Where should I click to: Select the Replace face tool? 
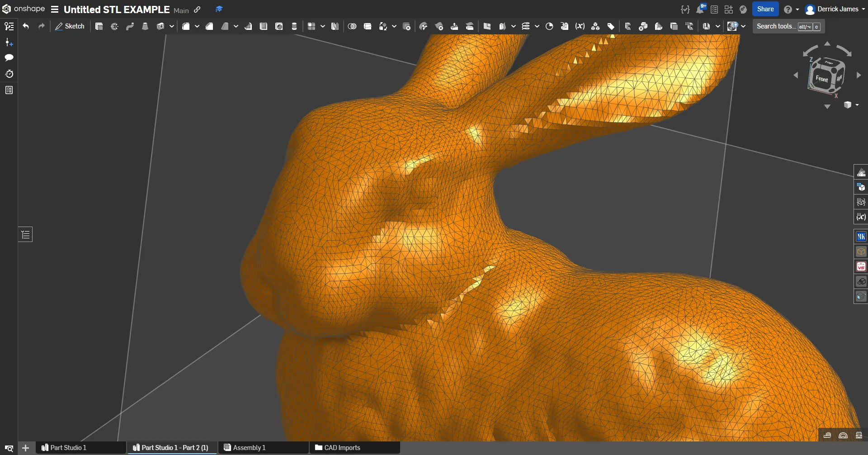470,26
